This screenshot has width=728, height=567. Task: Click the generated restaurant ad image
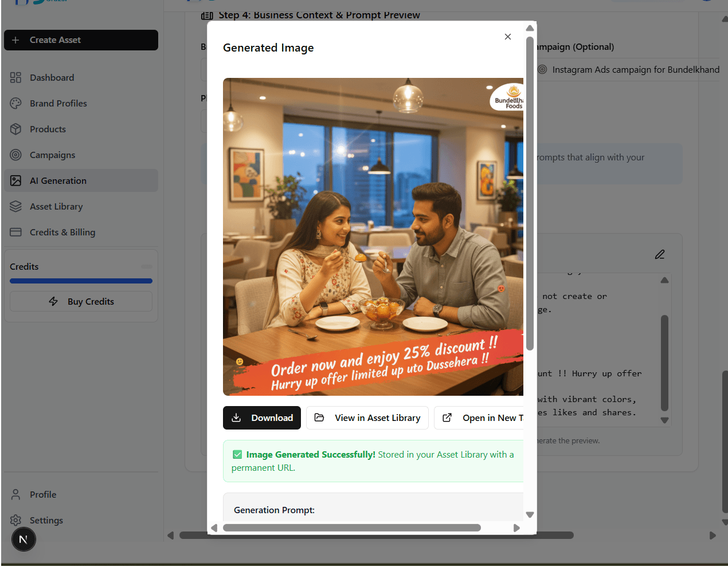pos(373,237)
